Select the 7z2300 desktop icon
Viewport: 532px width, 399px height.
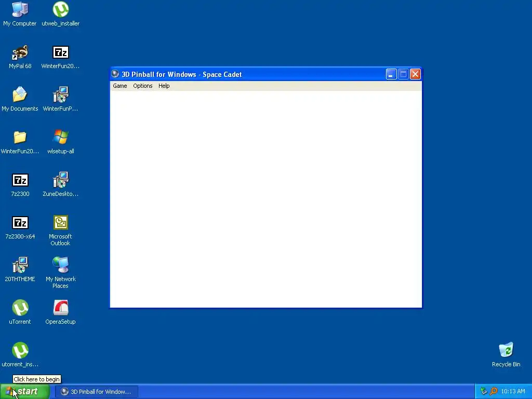tap(20, 180)
